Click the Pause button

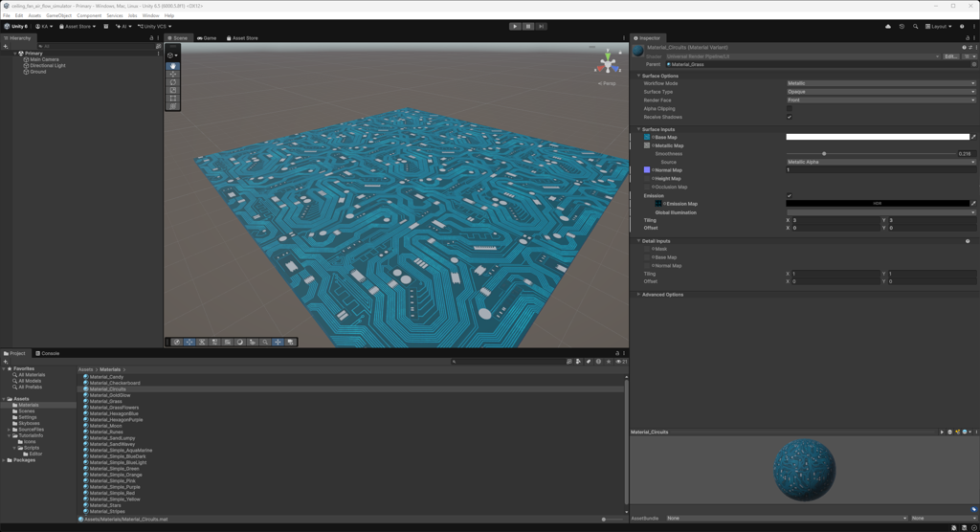(x=528, y=26)
